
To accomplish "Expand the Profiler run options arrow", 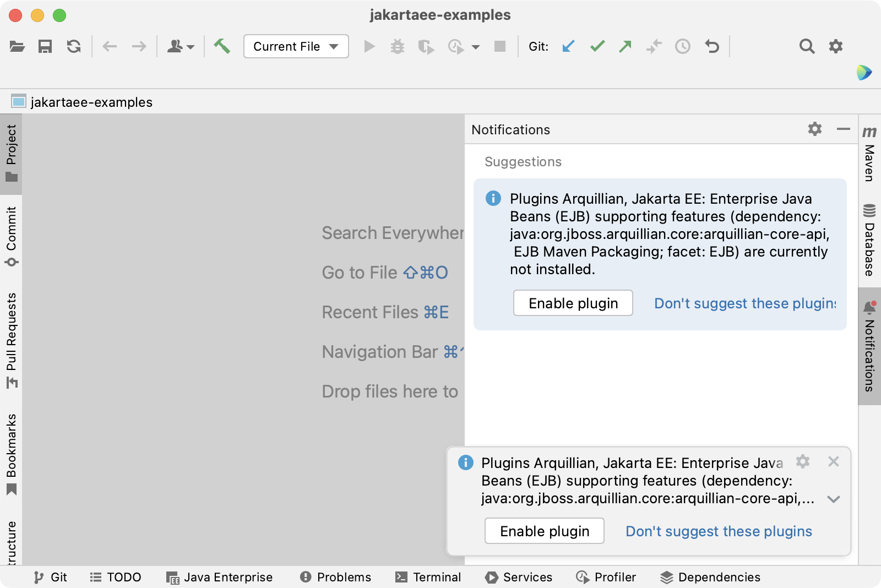I will click(x=476, y=47).
